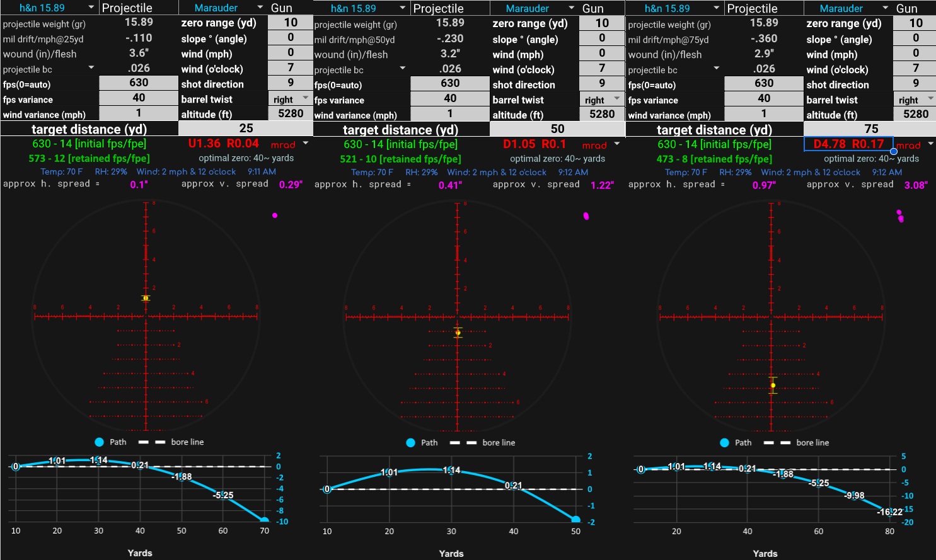Expand projectile bc dropdown in 50-yard panel
The image size is (936, 560).
coord(403,68)
